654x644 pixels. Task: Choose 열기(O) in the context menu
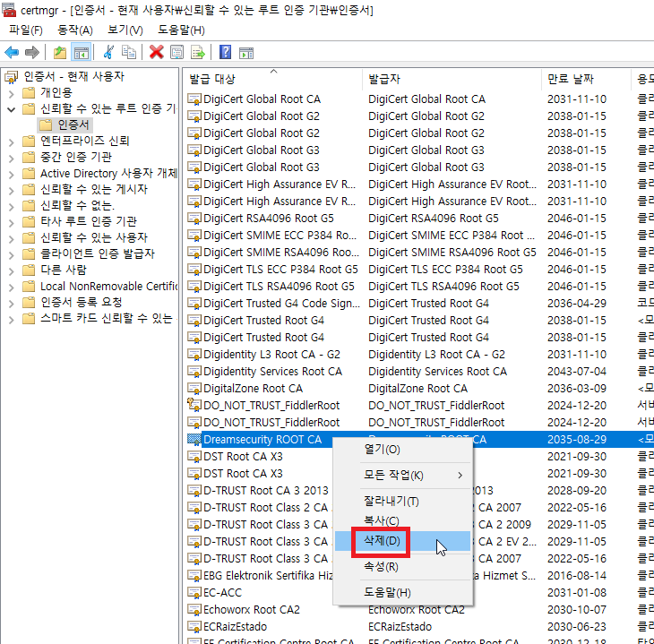click(x=403, y=450)
